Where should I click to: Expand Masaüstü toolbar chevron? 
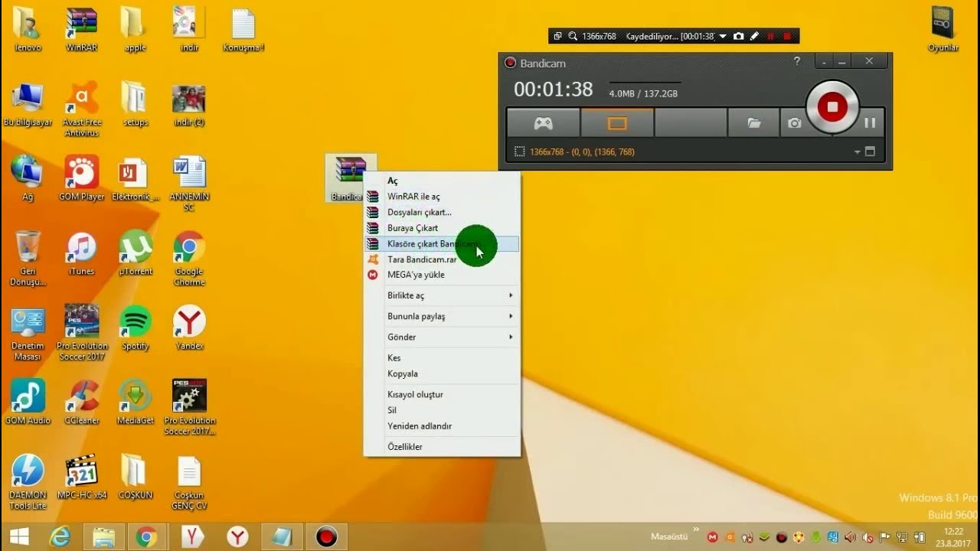(x=696, y=529)
